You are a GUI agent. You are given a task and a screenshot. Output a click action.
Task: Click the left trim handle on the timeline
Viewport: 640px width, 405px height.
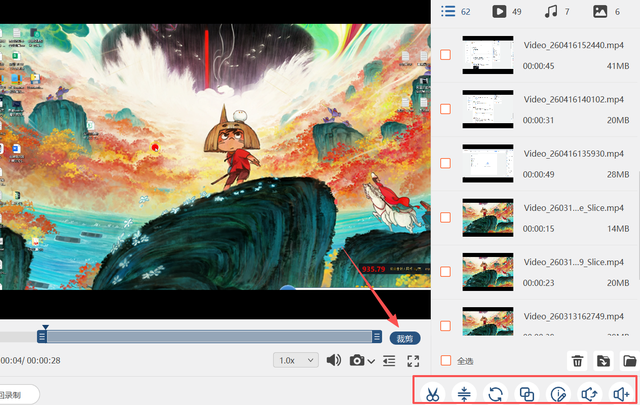42,337
